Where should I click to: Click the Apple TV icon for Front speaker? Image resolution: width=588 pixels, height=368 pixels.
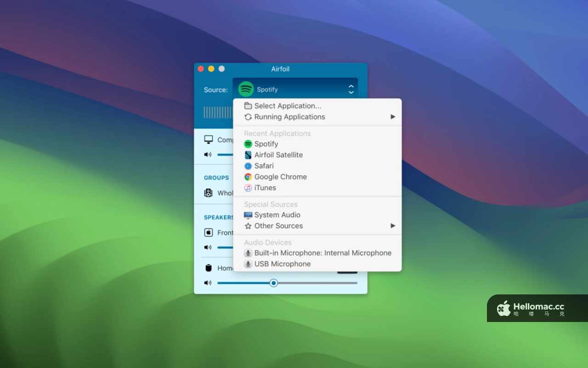[208, 232]
